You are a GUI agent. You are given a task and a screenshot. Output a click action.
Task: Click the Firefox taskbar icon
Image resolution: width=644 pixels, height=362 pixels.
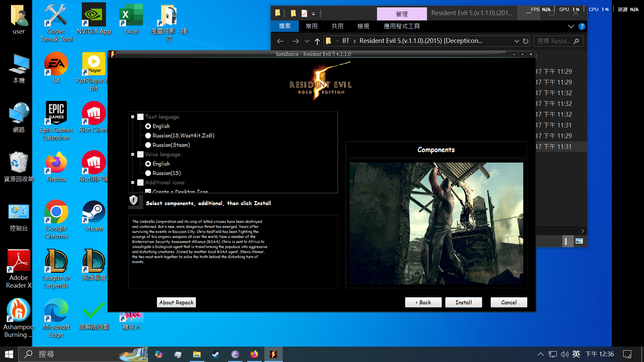pyautogui.click(x=254, y=354)
